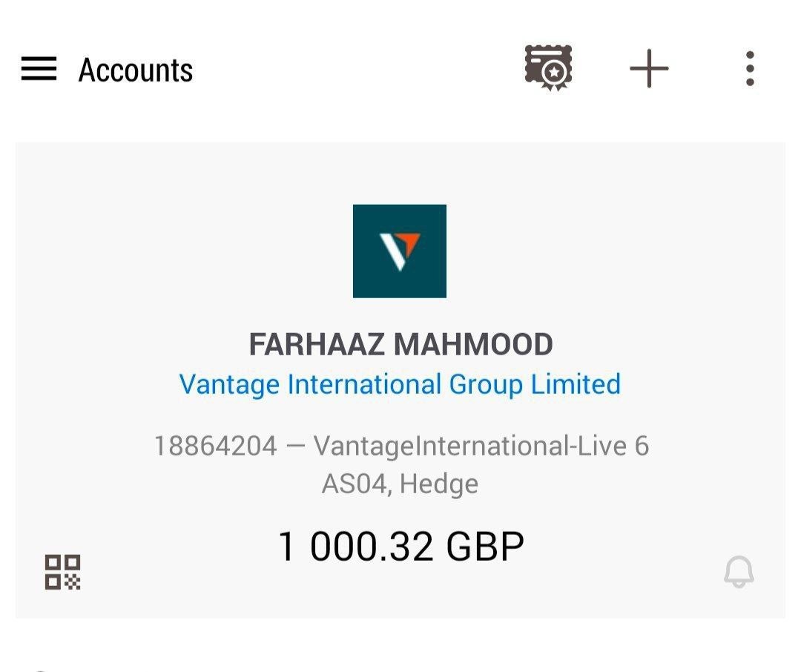The image size is (801, 672).
Task: Tap the word Limited in the broker link
Action: click(576, 384)
